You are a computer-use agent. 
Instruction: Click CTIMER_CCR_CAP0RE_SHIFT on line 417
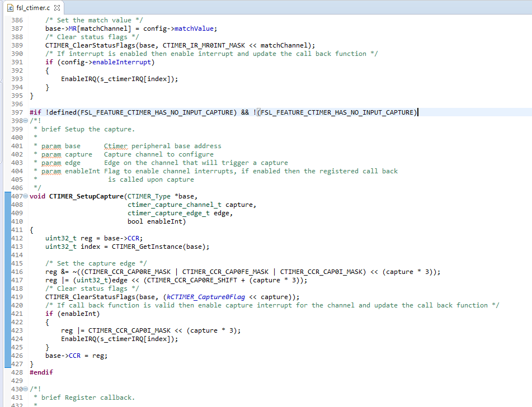(192, 280)
